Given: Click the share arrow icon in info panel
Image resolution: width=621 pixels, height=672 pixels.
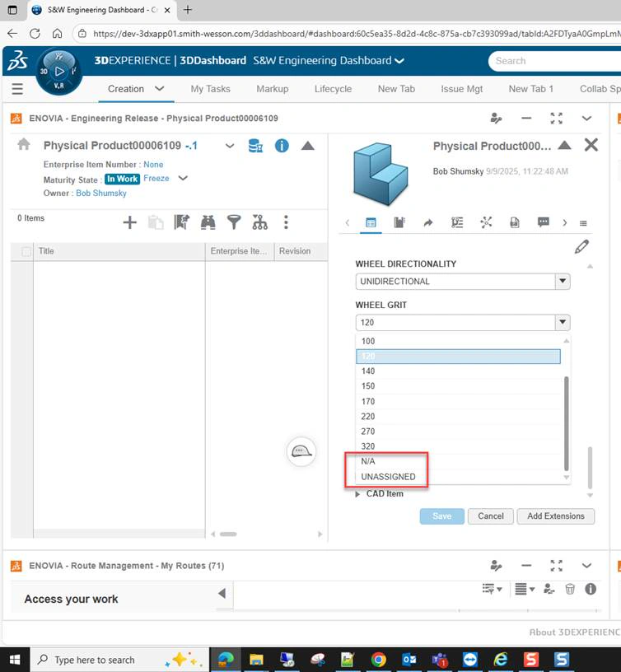Looking at the screenshot, I should point(427,222).
